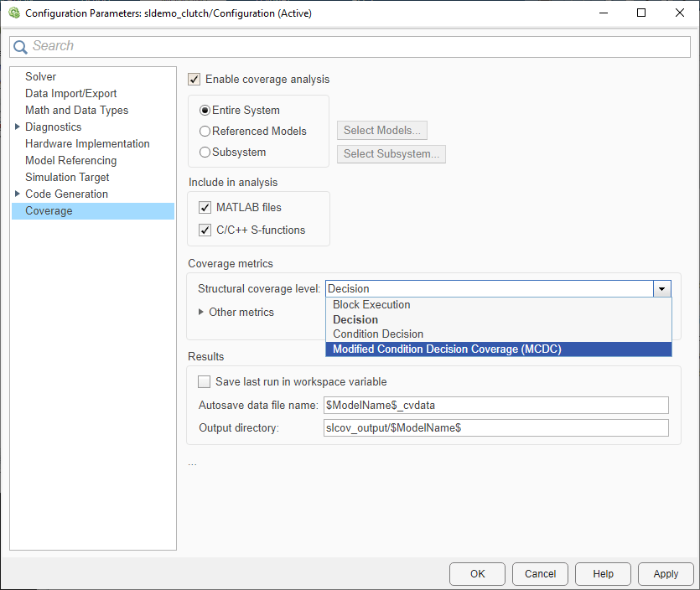
Task: Expand the Code Generation tree node
Action: (x=18, y=194)
